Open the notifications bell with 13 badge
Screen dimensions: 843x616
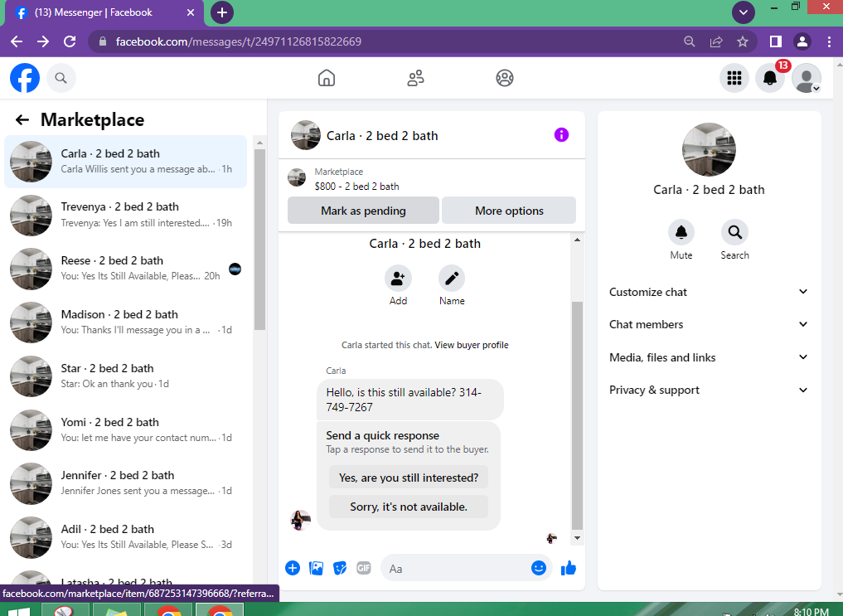tap(770, 78)
